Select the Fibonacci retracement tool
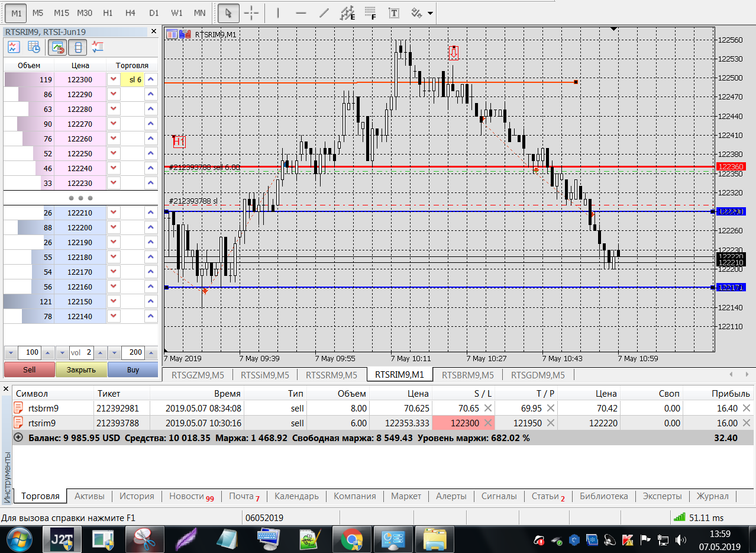The width and height of the screenshot is (756, 553). click(x=371, y=12)
